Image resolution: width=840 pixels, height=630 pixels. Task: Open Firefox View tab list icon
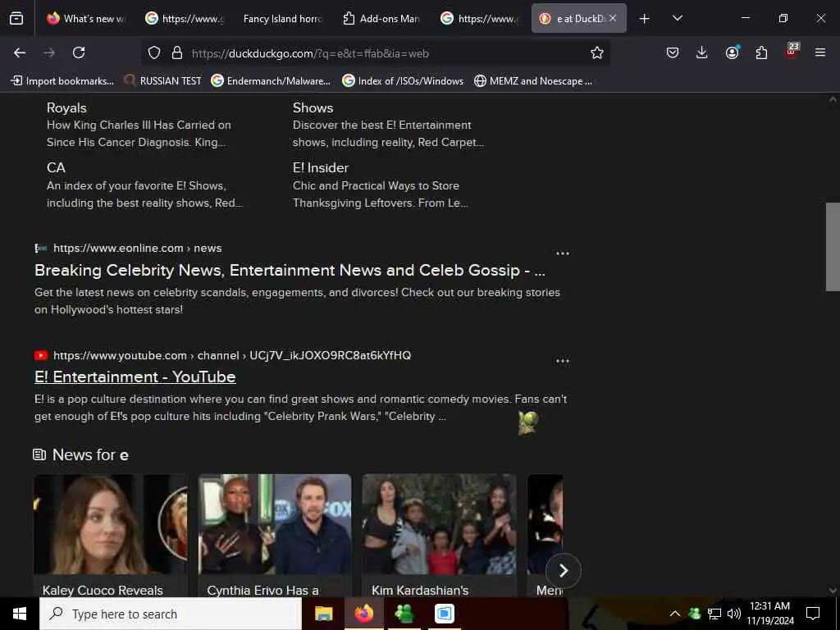pyautogui.click(x=16, y=19)
